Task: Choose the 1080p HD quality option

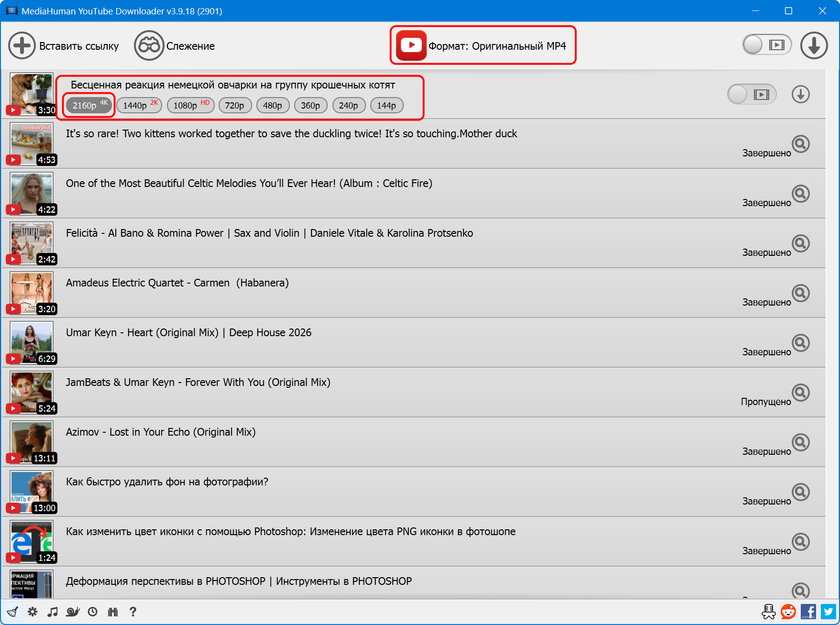Action: tap(190, 105)
